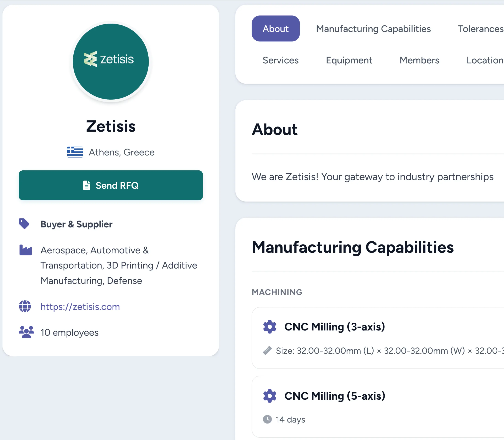This screenshot has width=504, height=440.
Task: Open the Members tab
Action: click(x=419, y=60)
